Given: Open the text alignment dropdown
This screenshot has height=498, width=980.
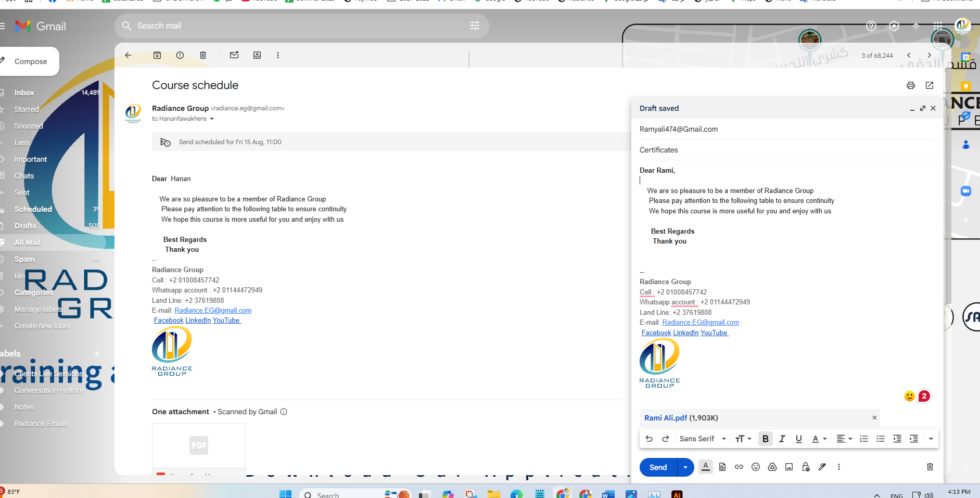Looking at the screenshot, I should (844, 439).
